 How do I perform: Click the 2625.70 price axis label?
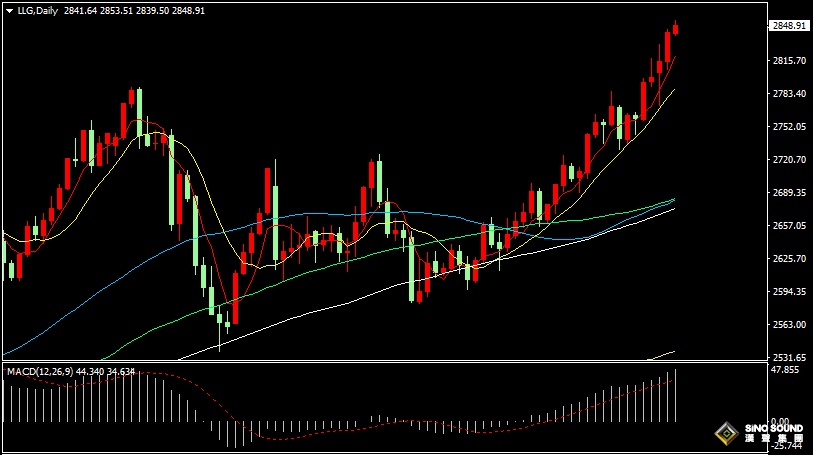coord(789,259)
